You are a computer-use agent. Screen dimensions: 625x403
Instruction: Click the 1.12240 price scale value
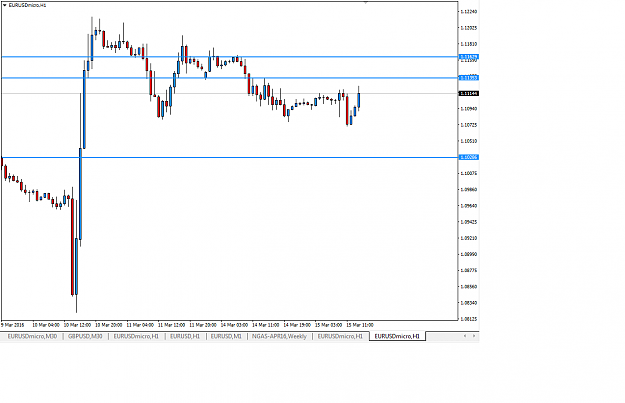(x=468, y=12)
